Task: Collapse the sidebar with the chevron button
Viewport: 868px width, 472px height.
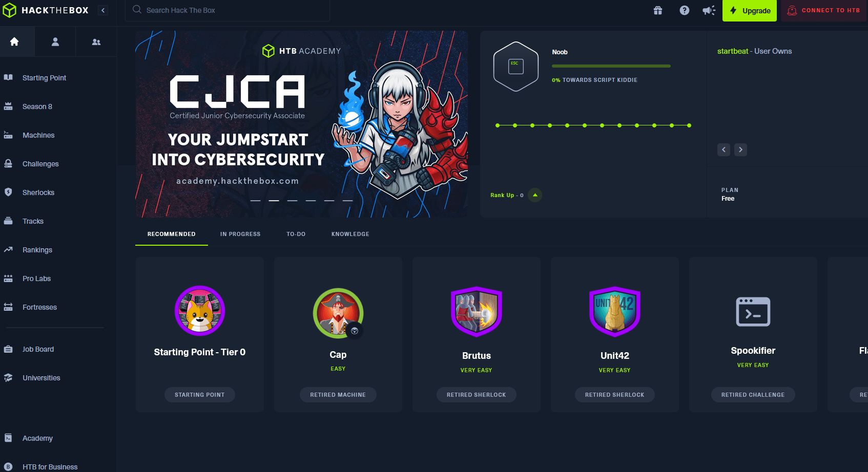Action: click(x=103, y=10)
